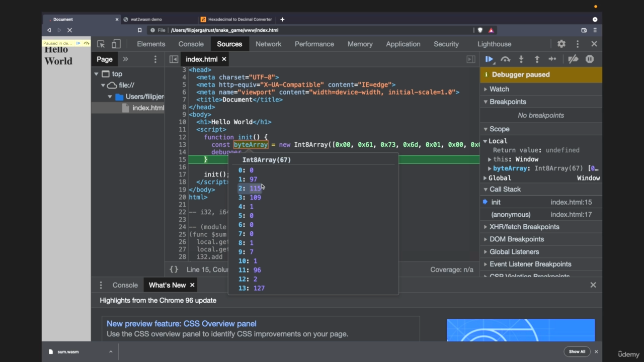The width and height of the screenshot is (644, 362).
Task: Collapse the top frame tree node
Action: 96,74
